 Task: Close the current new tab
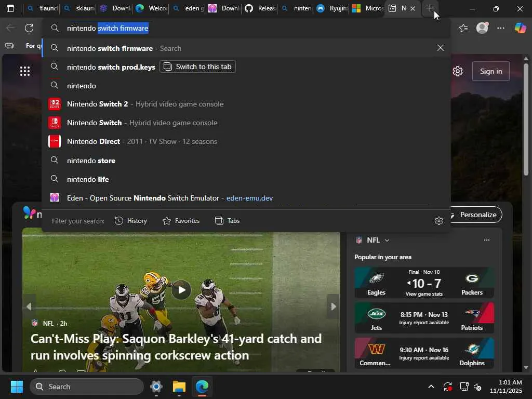pyautogui.click(x=413, y=8)
